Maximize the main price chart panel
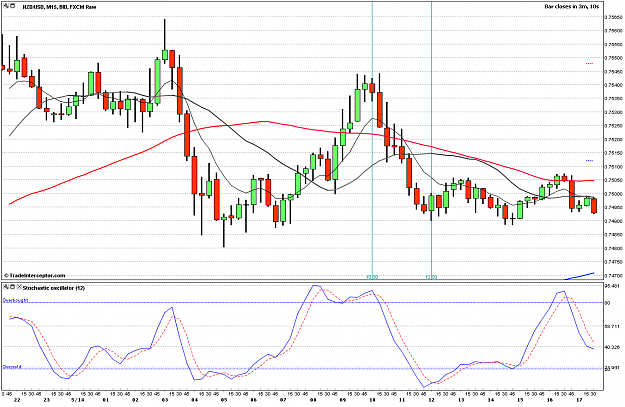Image resolution: width=625 pixels, height=407 pixels. pyautogui.click(x=12, y=6)
